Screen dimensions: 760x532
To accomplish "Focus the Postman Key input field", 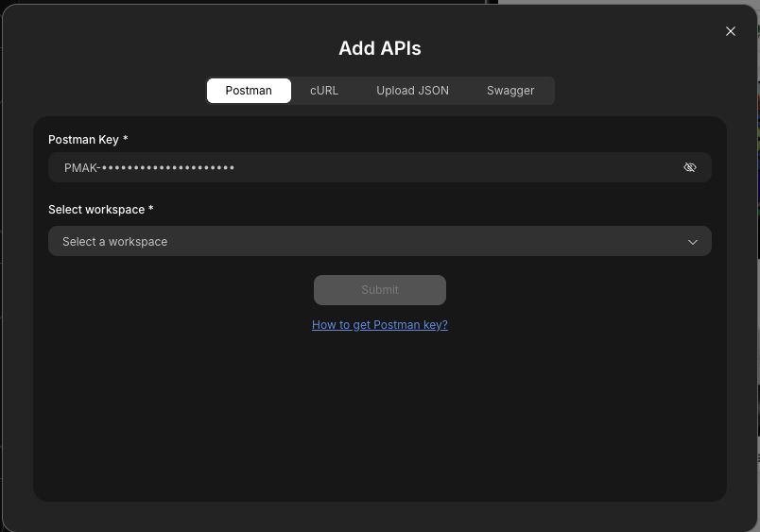I will click(x=379, y=167).
